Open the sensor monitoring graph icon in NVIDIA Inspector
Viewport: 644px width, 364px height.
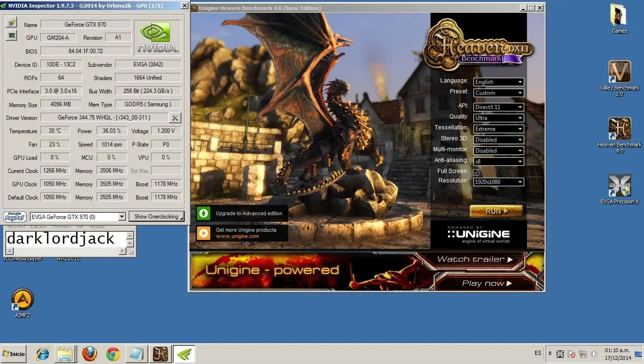tap(11, 35)
